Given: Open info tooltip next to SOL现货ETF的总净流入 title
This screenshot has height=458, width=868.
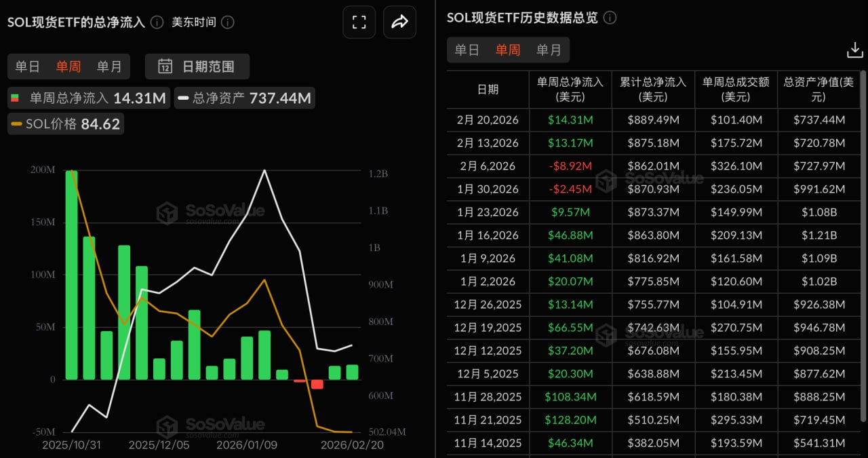Looking at the screenshot, I should [x=156, y=22].
